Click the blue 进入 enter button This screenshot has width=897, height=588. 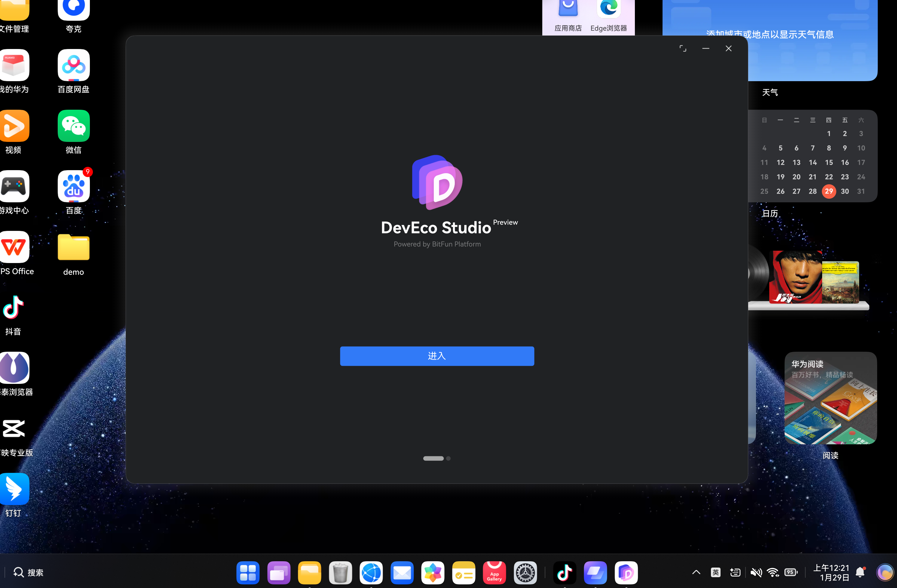tap(437, 356)
